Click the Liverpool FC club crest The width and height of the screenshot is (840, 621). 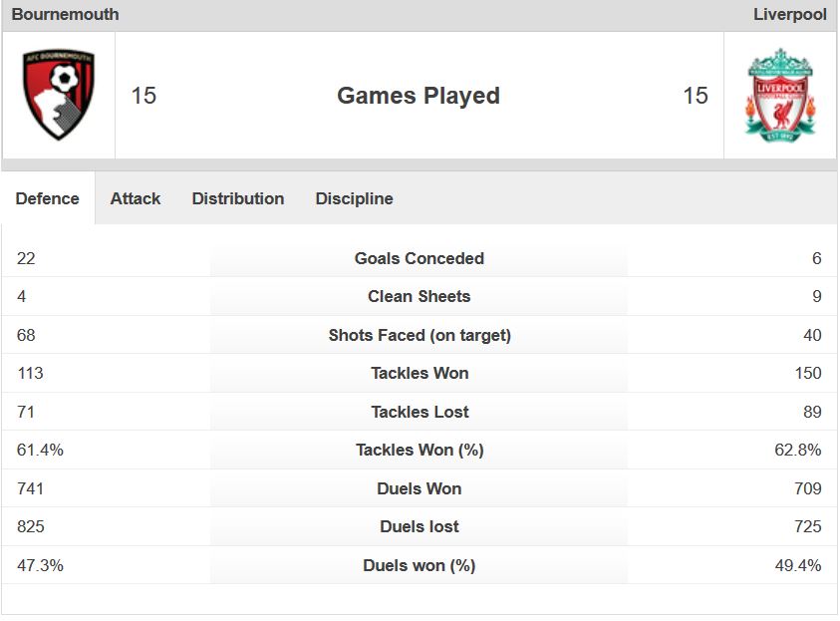(779, 96)
